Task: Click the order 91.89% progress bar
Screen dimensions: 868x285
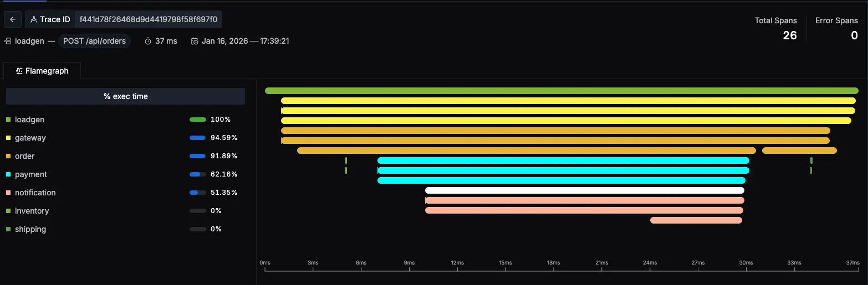Action: [x=197, y=156]
